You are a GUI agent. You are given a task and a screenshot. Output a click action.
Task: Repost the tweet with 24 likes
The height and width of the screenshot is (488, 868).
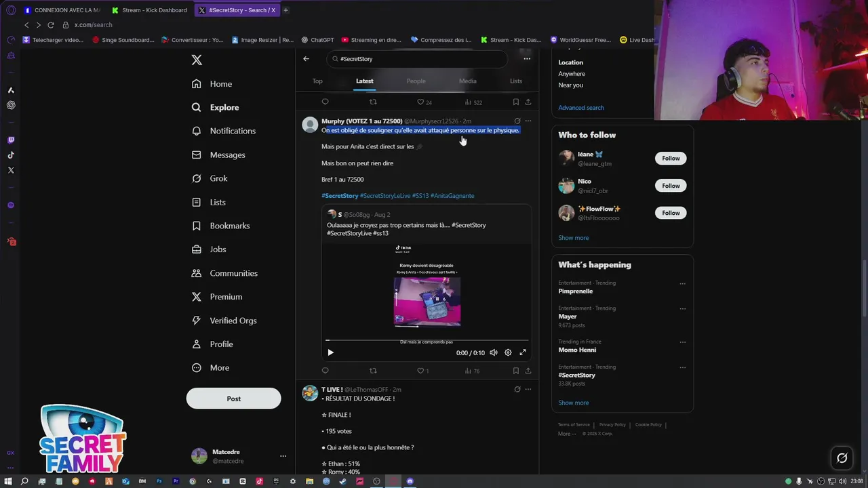click(x=373, y=102)
